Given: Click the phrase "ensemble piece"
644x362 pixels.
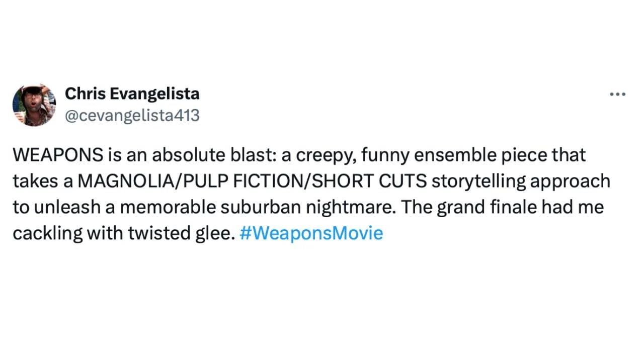Looking at the screenshot, I should click(x=469, y=155).
